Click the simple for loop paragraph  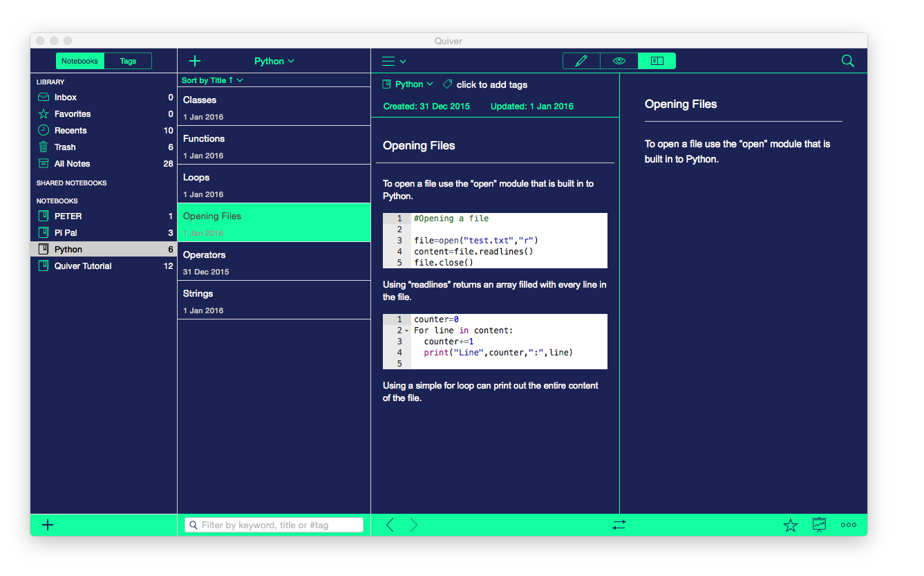491,392
